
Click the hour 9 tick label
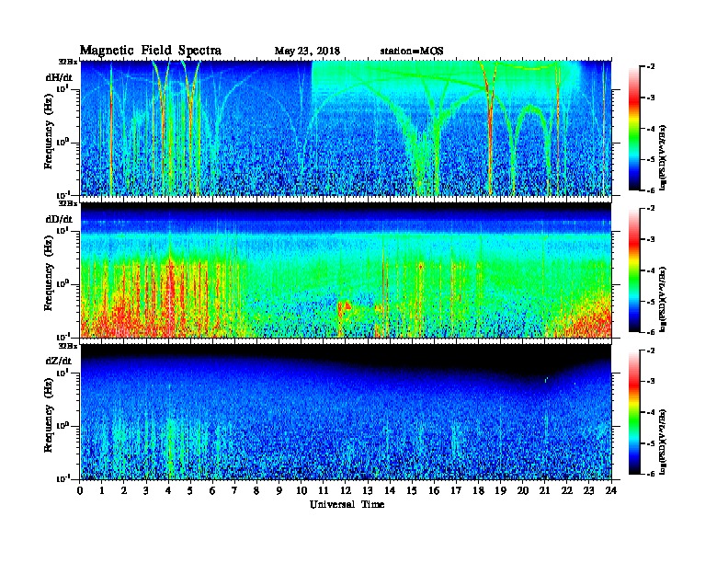[x=279, y=491]
